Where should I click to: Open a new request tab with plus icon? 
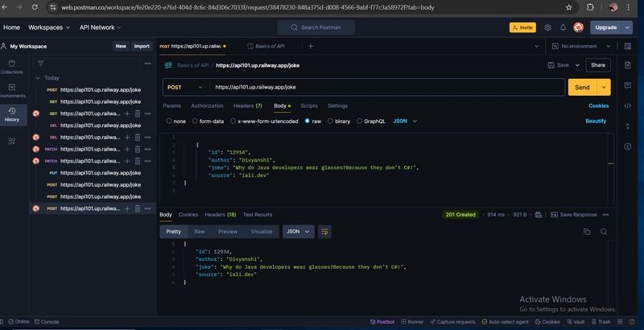[x=311, y=47]
